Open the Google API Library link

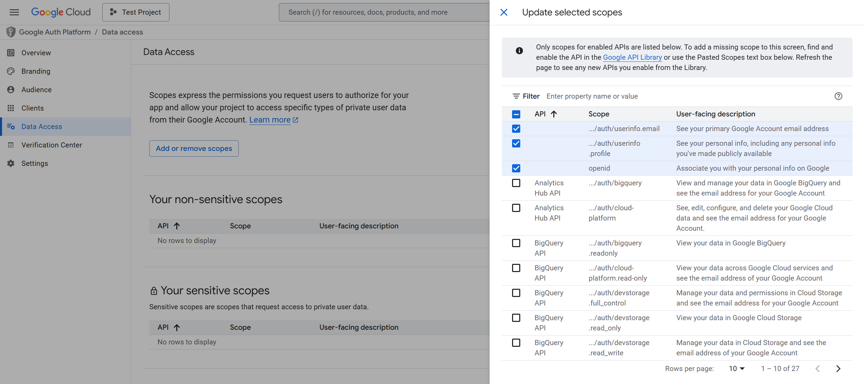pyautogui.click(x=632, y=57)
